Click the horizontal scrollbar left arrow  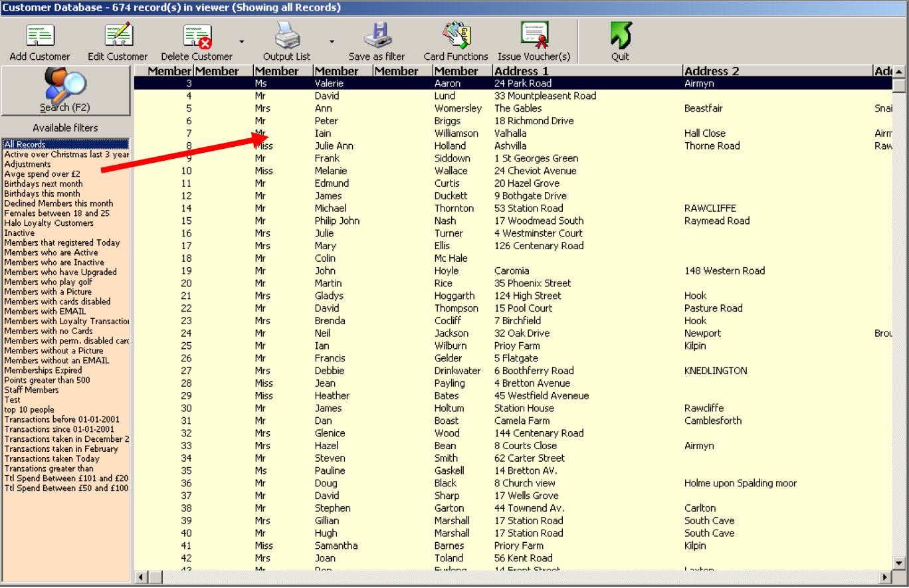(x=140, y=576)
